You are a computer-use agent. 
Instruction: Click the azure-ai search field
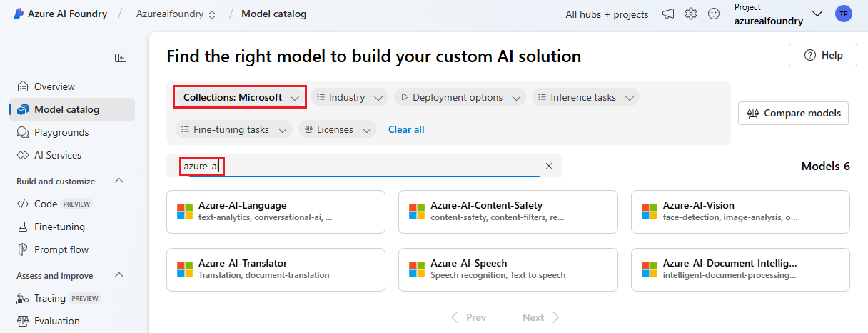pos(357,166)
